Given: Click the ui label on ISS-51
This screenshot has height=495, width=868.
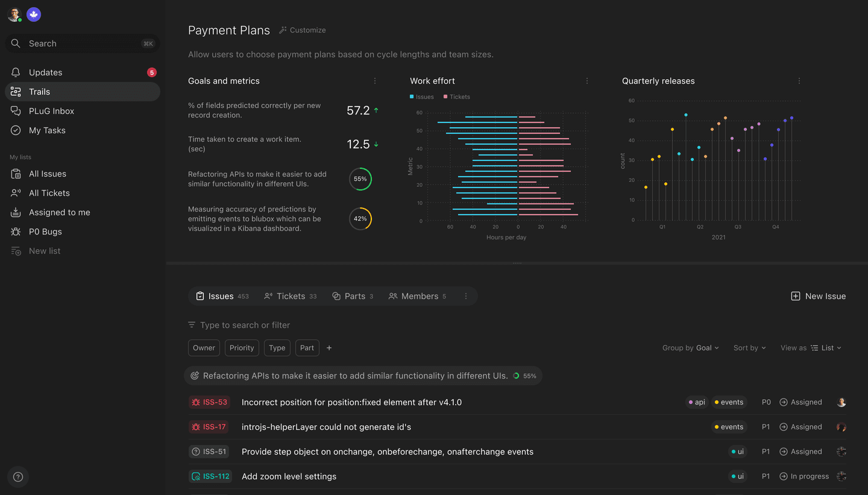Looking at the screenshot, I should point(738,452).
